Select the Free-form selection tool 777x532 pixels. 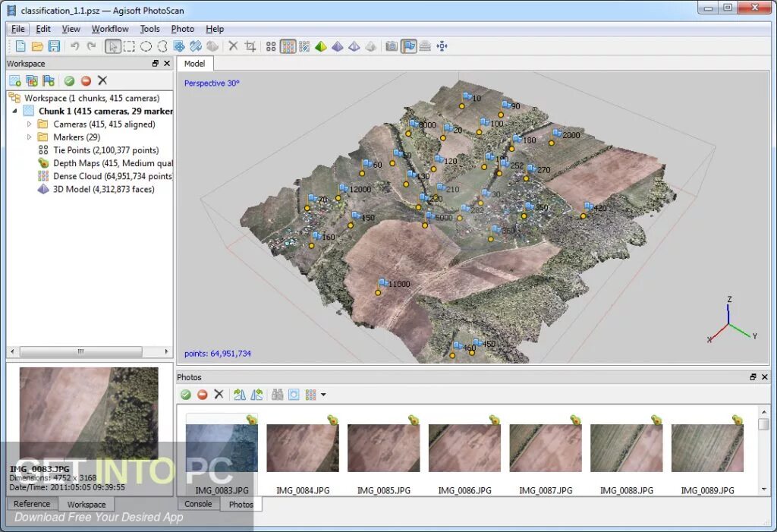pos(162,46)
